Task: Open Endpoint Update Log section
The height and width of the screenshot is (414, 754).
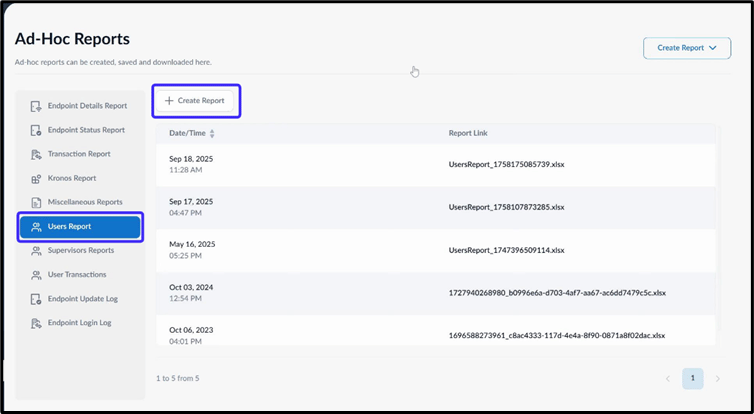Action: click(80, 299)
